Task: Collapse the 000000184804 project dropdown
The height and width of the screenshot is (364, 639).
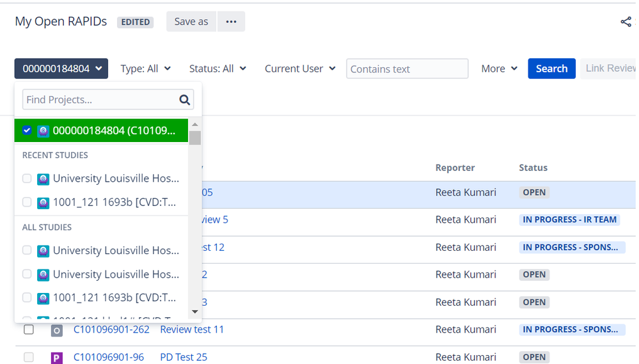Action: [61, 68]
